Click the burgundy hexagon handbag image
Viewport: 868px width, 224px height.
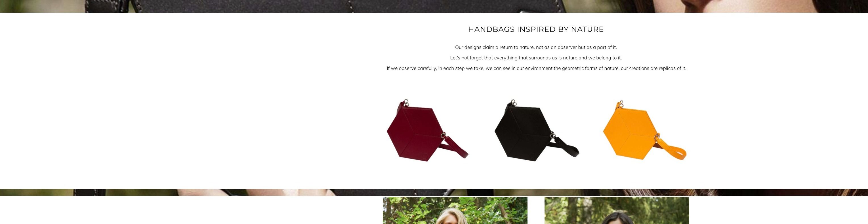[427, 130]
